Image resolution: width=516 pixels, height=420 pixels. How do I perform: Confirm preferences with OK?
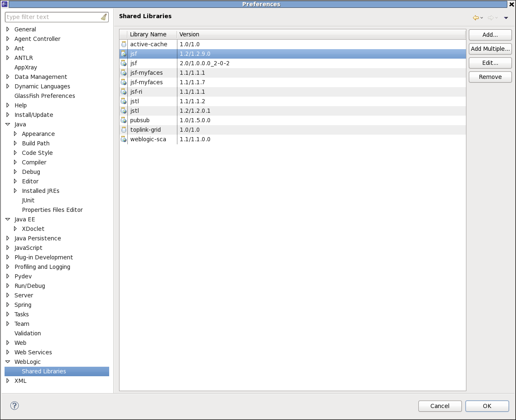487,406
